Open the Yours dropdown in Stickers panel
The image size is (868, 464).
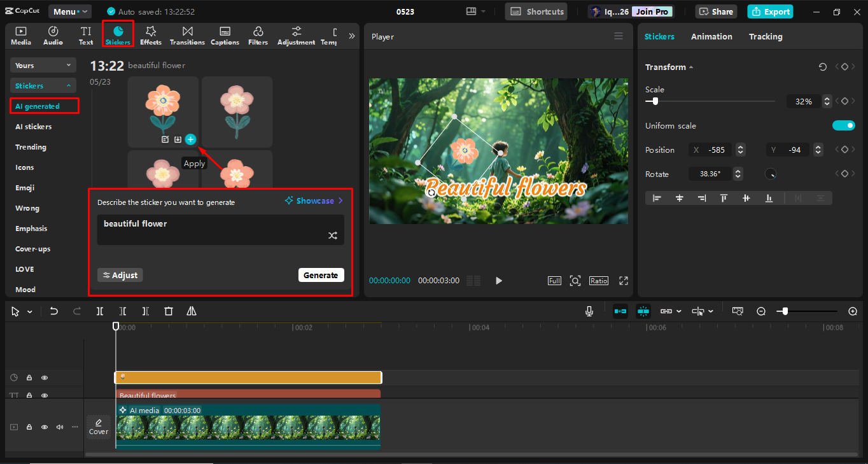click(43, 65)
